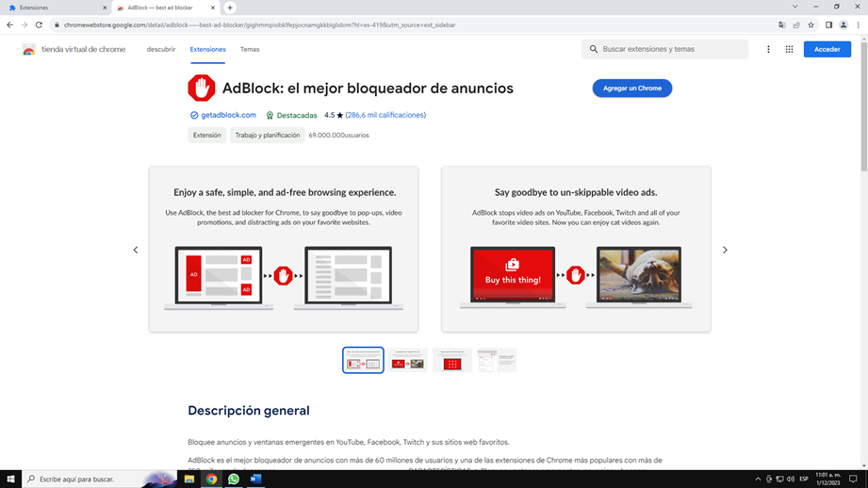The width and height of the screenshot is (868, 488).
Task: Click the browser forward arrow
Action: click(25, 24)
